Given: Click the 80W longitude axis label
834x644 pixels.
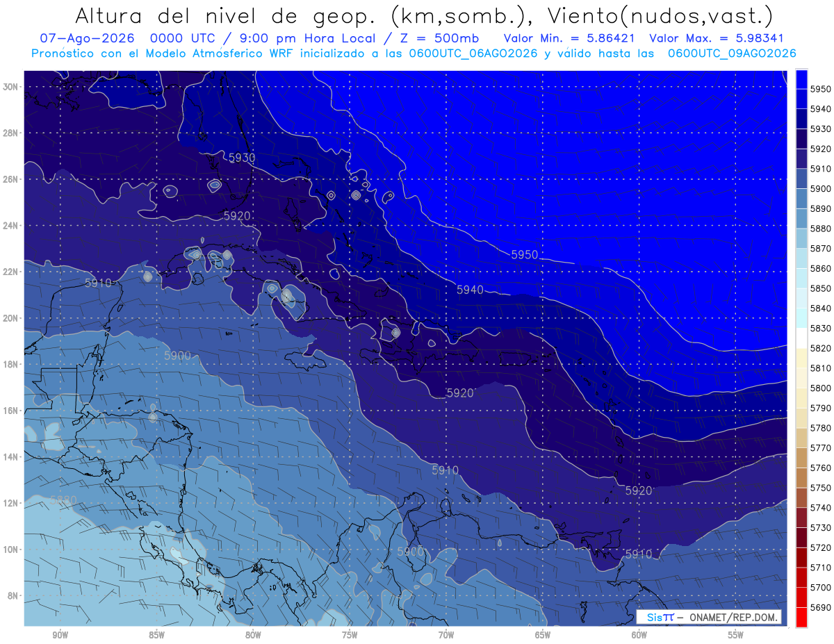Looking at the screenshot, I should [253, 635].
